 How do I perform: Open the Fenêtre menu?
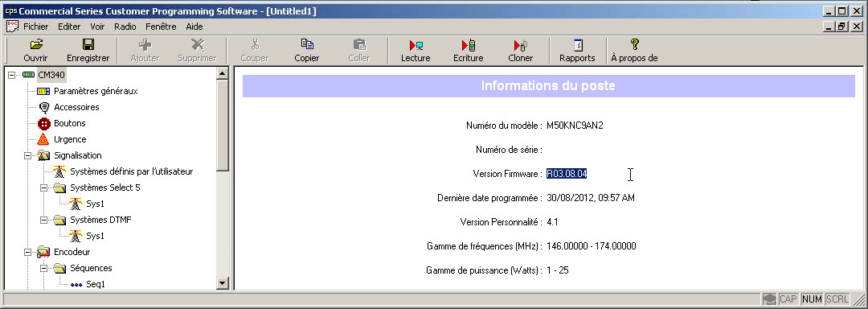pos(161,27)
